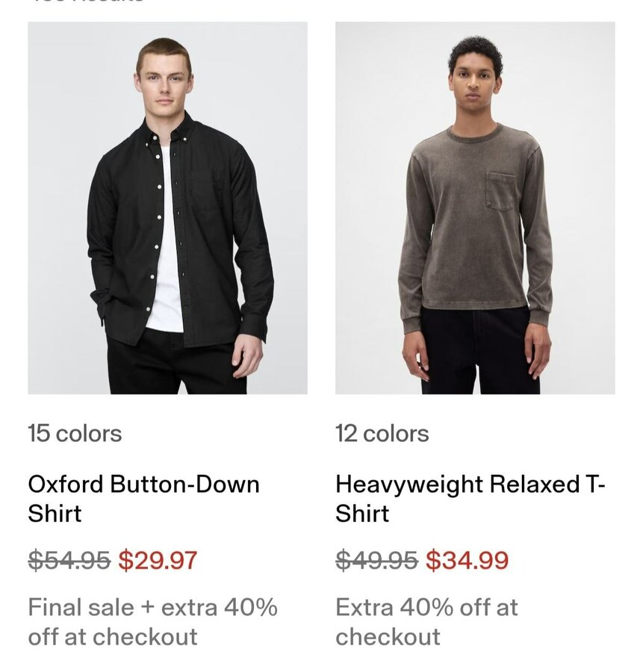Click the crossed-out $49.95 original price
This screenshot has height=672, width=643.
point(376,560)
